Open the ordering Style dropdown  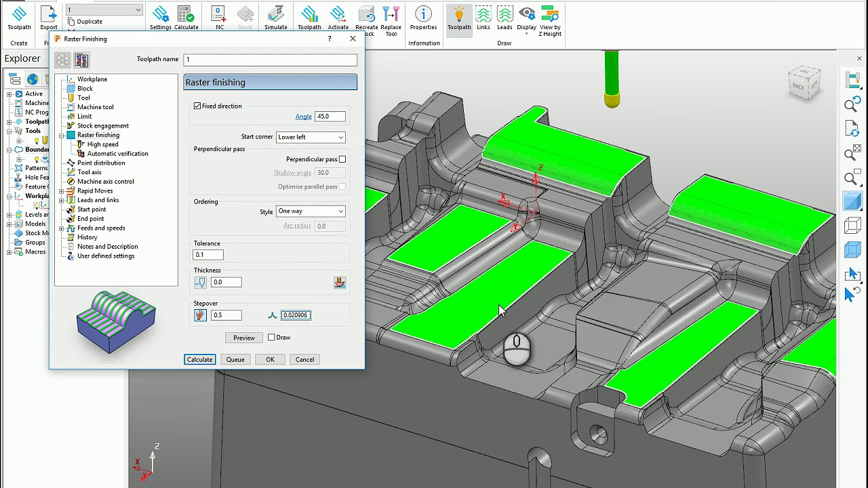[x=311, y=211]
